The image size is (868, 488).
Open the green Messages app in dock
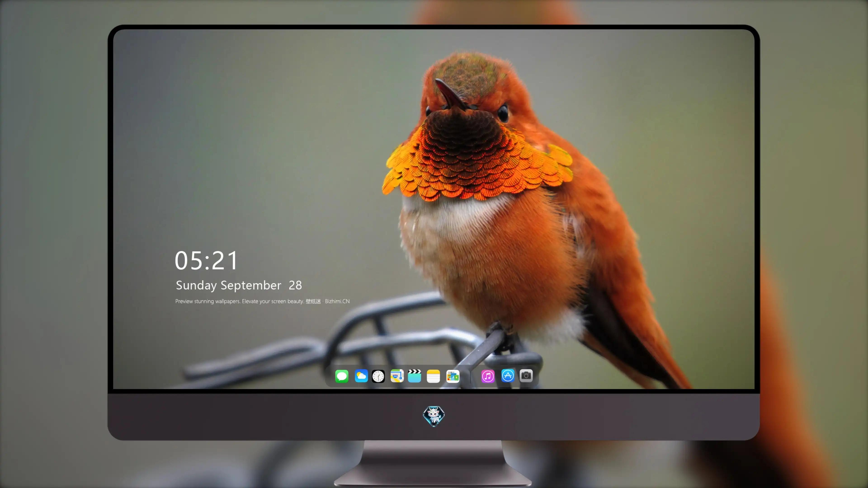pos(342,376)
